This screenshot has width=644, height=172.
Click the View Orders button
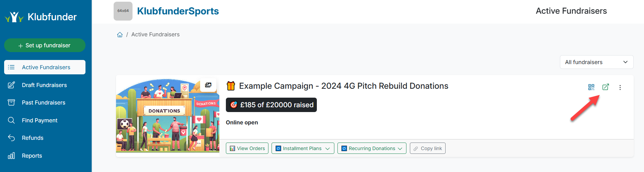click(x=247, y=148)
